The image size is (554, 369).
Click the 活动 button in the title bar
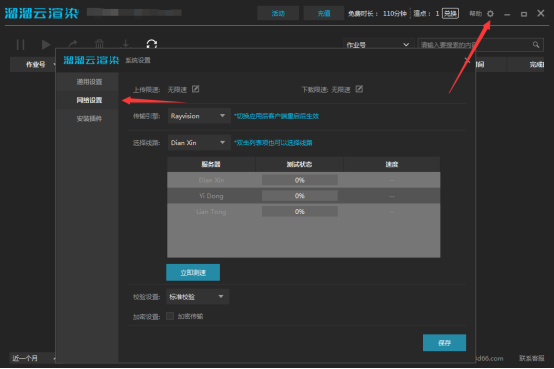coord(278,13)
